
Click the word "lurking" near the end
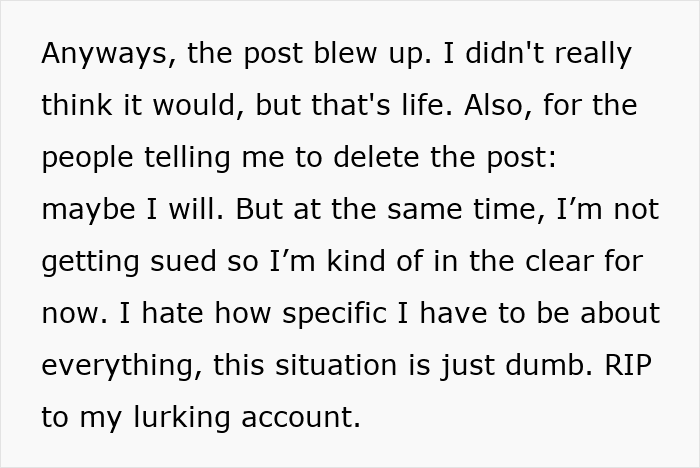182,418
